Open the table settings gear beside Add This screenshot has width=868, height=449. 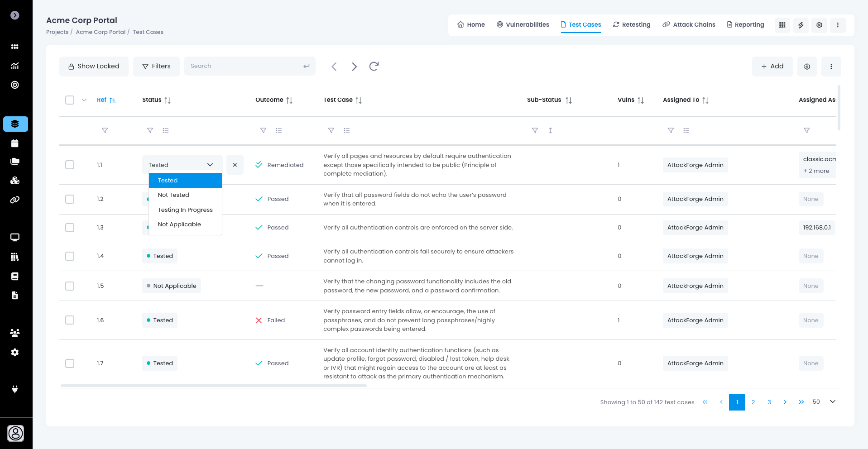(x=806, y=67)
